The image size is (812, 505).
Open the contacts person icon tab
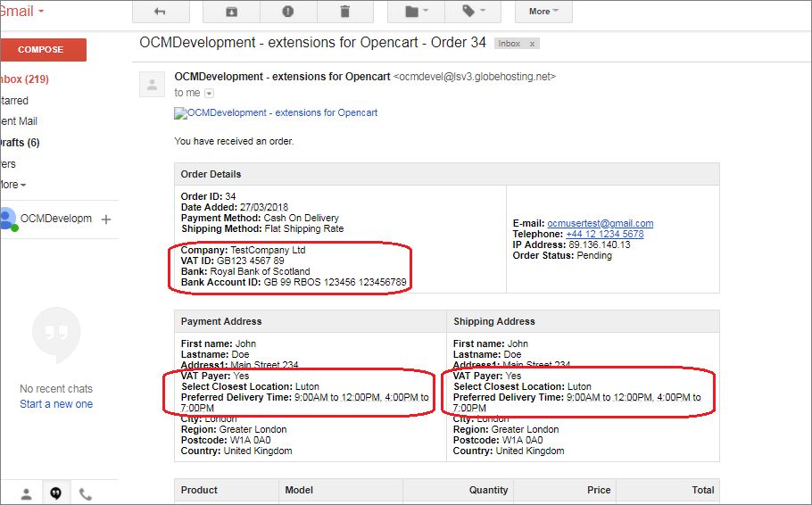(27, 494)
